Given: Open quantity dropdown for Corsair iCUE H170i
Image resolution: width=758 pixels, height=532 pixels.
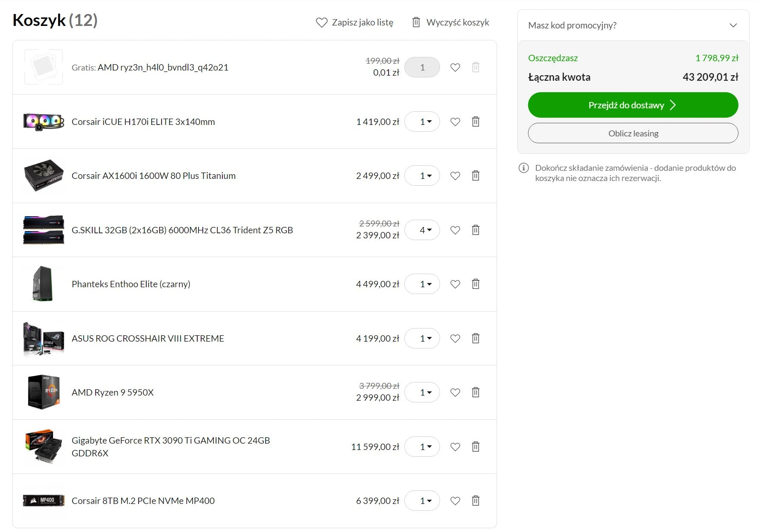Looking at the screenshot, I should pos(422,122).
